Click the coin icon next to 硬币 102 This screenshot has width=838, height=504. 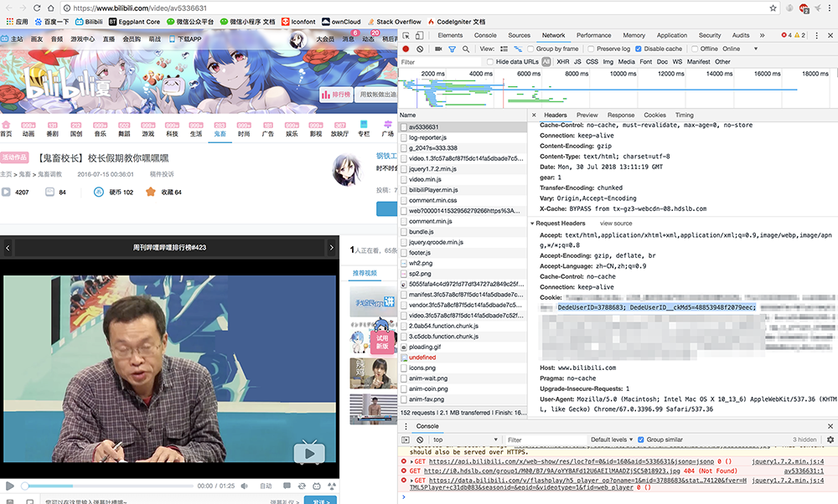(99, 192)
